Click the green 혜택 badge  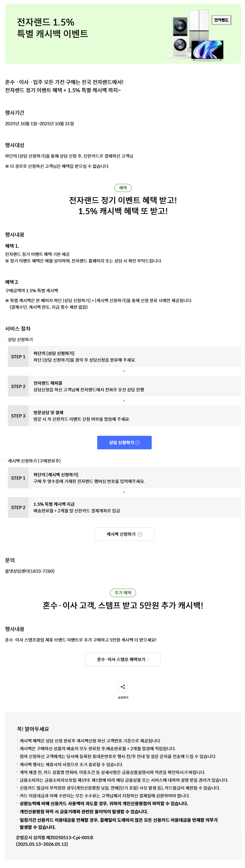click(123, 188)
